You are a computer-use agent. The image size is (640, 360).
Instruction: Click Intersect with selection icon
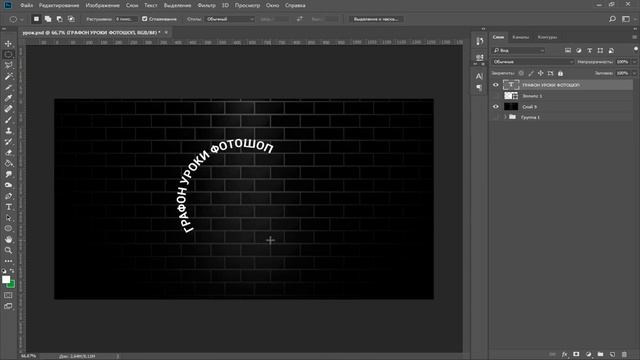(71, 19)
